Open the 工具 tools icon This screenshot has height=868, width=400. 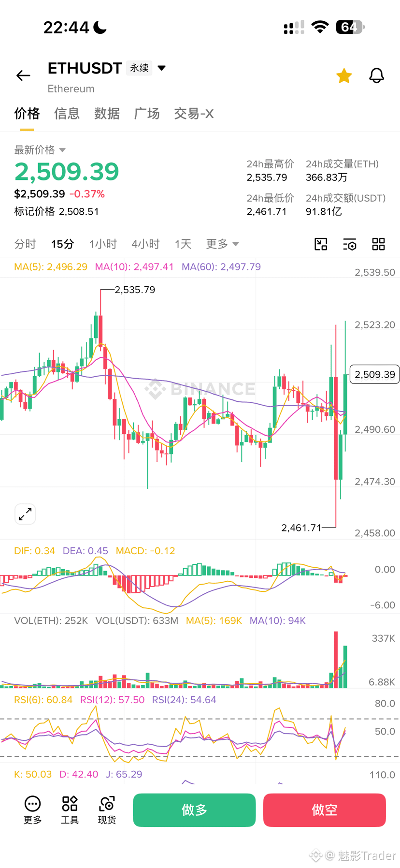70,810
